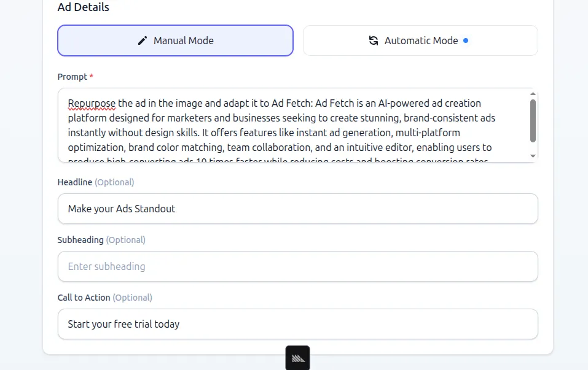Select the Manual Mode button
Image resolution: width=588 pixels, height=370 pixels.
coord(175,40)
